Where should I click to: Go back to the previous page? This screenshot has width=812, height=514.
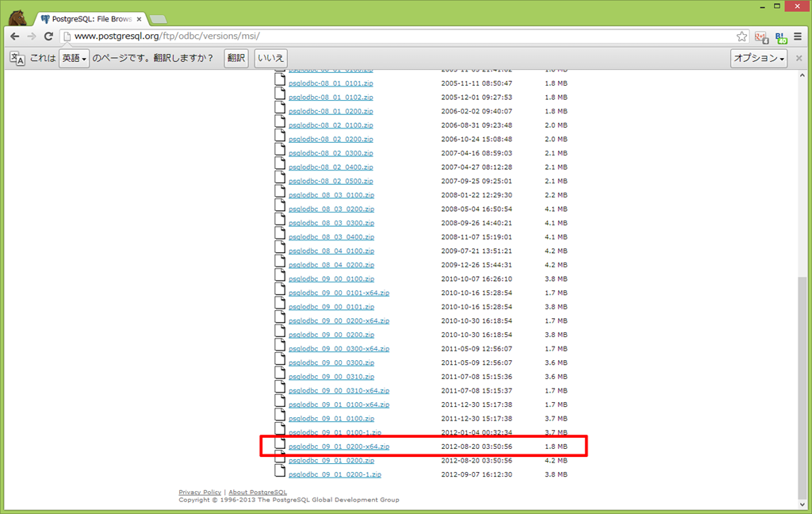pos(14,36)
